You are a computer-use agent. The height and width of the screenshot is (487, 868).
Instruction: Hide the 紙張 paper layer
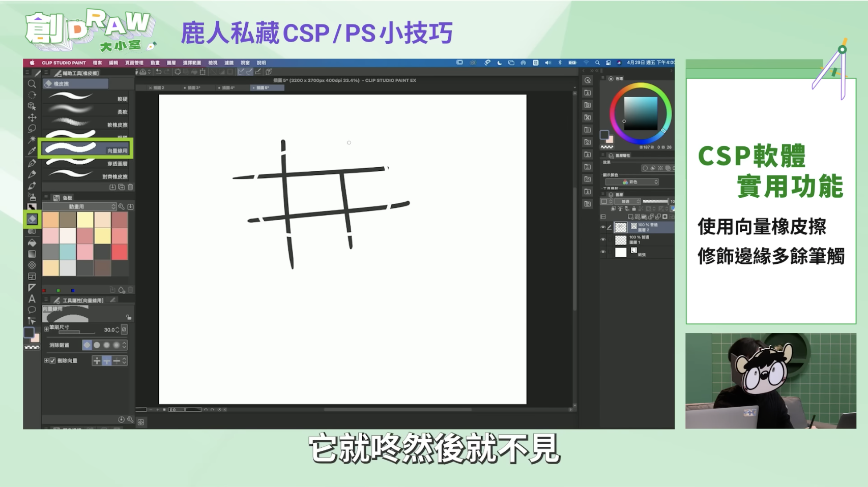602,252
